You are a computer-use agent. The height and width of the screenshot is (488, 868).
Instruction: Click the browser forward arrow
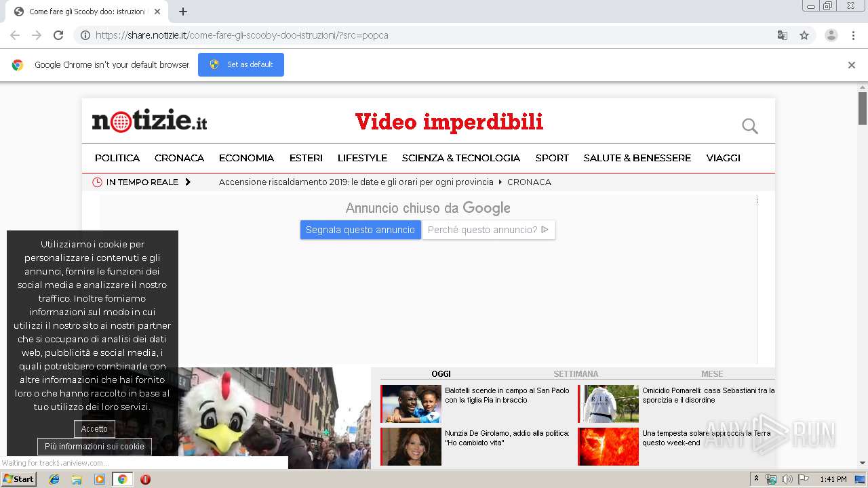[x=37, y=35]
